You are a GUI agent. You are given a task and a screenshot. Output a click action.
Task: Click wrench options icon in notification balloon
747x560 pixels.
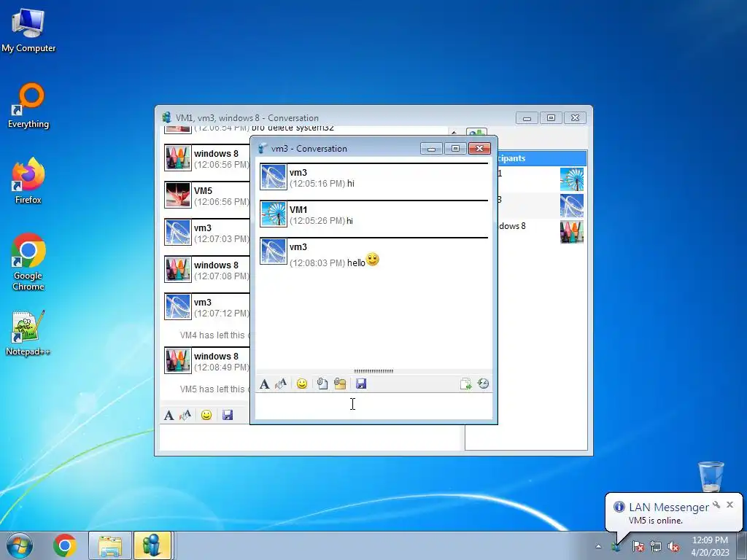click(716, 505)
